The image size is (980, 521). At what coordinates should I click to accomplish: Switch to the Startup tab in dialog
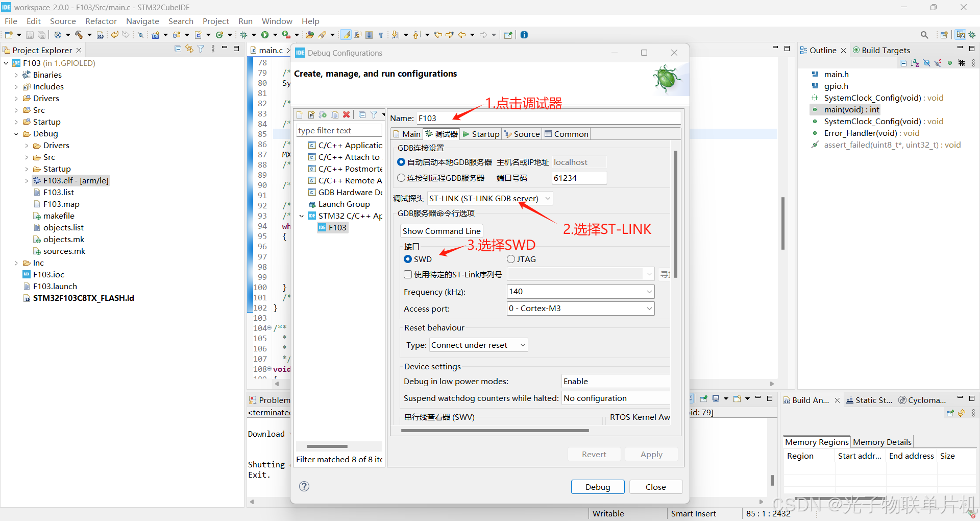(x=481, y=134)
